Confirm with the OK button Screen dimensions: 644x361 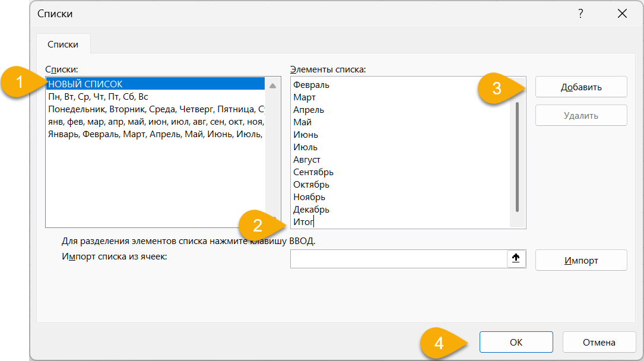tap(516, 342)
